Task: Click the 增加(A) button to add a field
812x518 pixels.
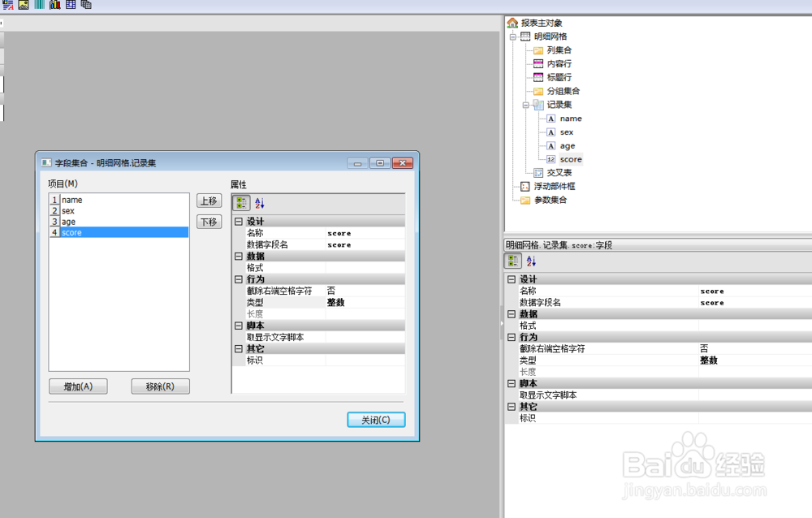Action: [x=77, y=386]
